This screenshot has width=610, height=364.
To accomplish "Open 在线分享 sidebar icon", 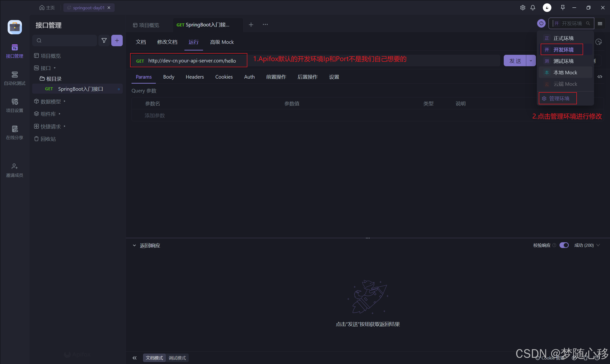I will (x=15, y=132).
